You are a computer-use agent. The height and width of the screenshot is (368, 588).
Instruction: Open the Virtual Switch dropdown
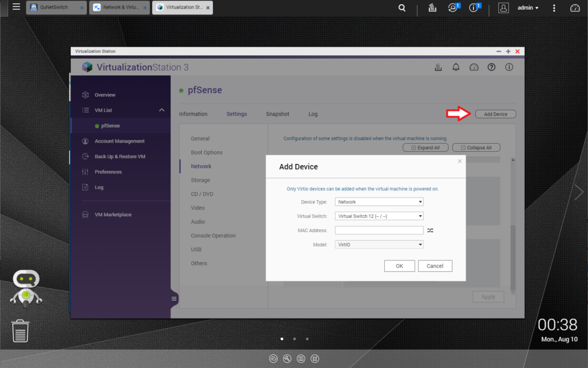click(379, 216)
